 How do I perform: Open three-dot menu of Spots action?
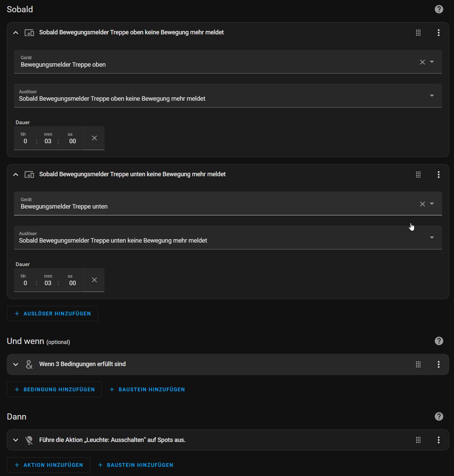coord(438,440)
